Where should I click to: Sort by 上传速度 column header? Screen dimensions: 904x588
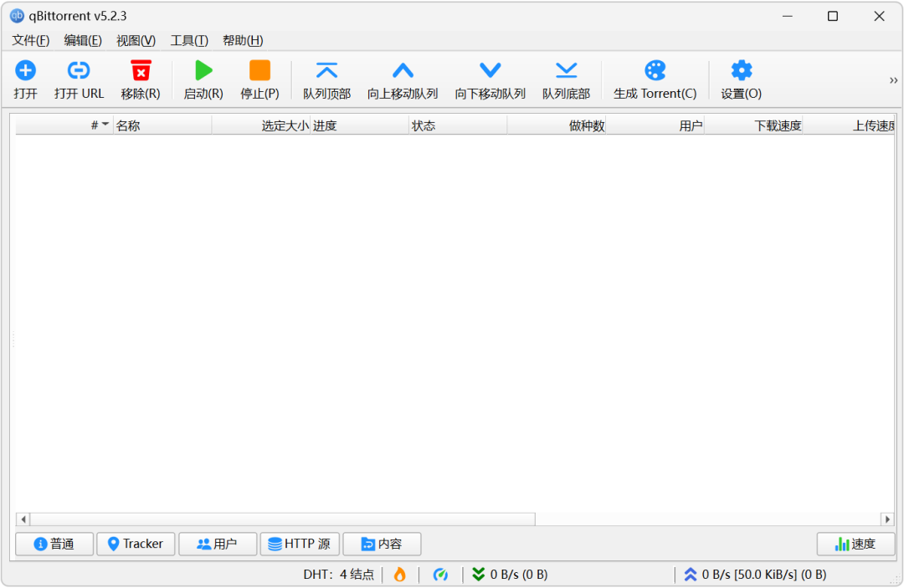coord(850,125)
